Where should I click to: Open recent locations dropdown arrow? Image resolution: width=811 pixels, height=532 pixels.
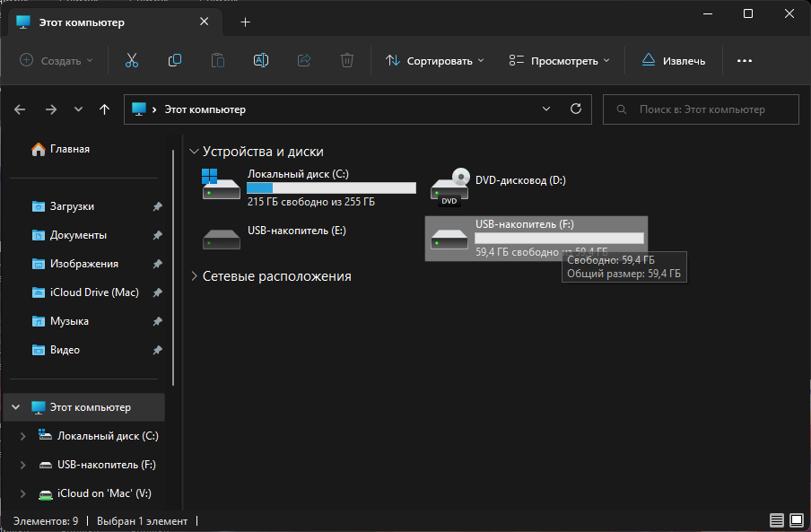coord(78,109)
